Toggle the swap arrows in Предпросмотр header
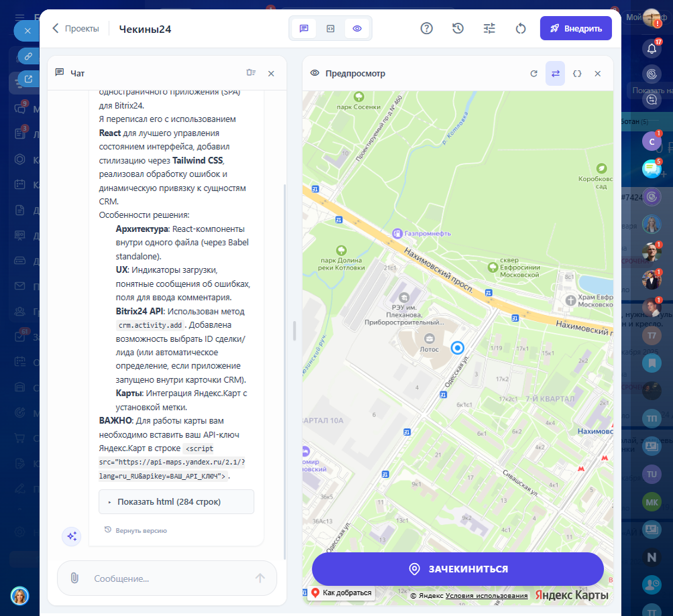The image size is (673, 616). coord(556,74)
